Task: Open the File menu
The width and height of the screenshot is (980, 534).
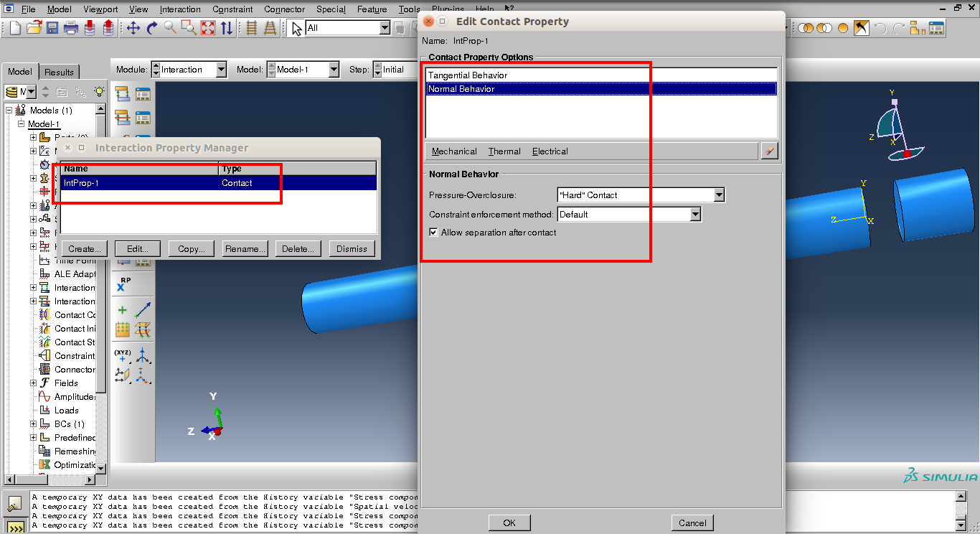Action: coord(29,9)
